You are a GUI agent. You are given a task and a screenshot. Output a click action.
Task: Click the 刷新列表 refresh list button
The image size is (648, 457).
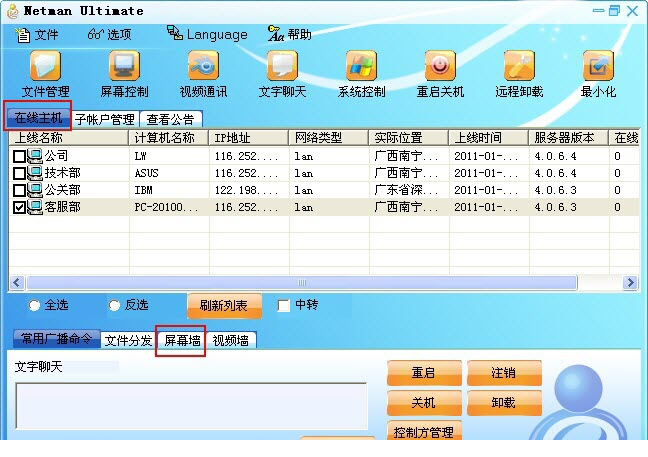point(224,306)
